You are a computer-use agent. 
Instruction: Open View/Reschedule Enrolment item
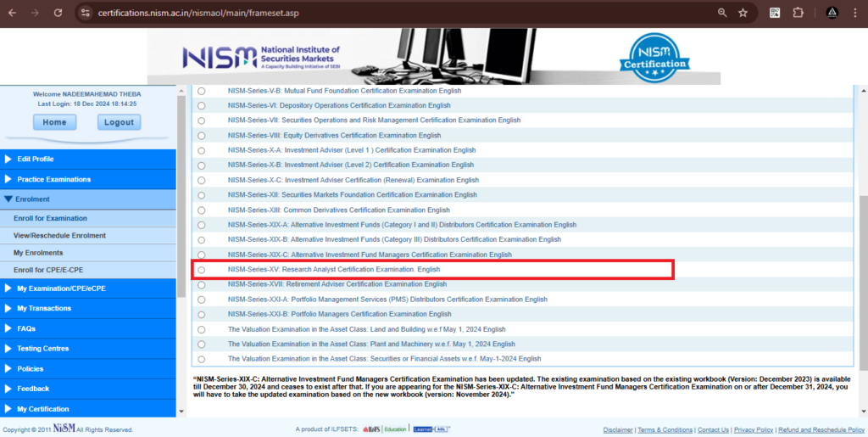pyautogui.click(x=88, y=235)
